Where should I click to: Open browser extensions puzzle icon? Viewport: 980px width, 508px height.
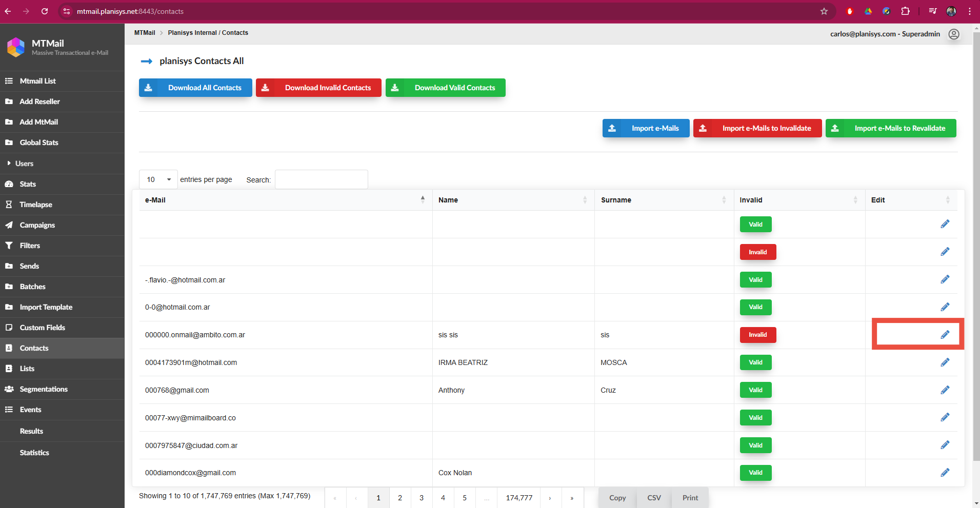(x=905, y=11)
